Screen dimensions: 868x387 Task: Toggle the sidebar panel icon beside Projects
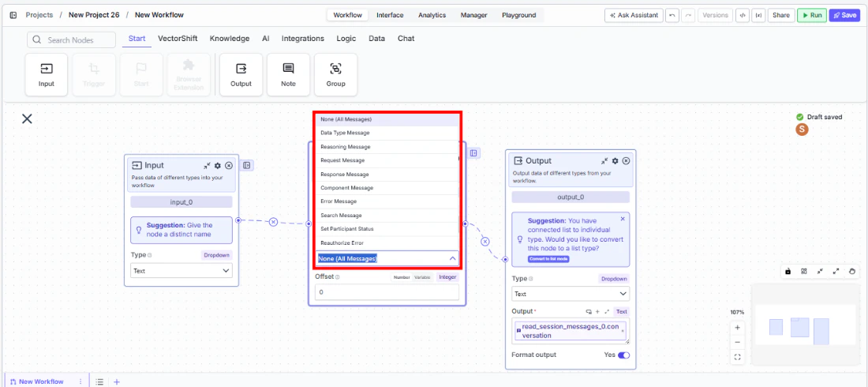(x=13, y=15)
